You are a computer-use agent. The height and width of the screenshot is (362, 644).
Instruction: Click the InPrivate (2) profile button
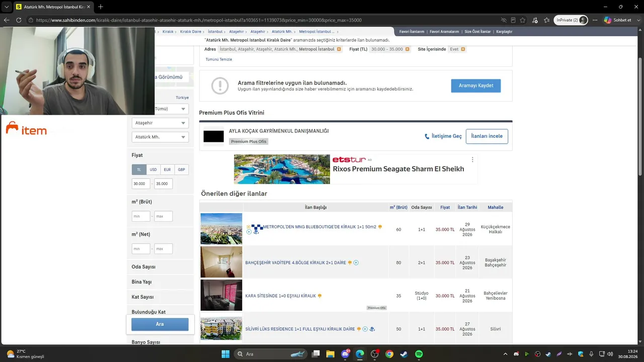coord(571,20)
